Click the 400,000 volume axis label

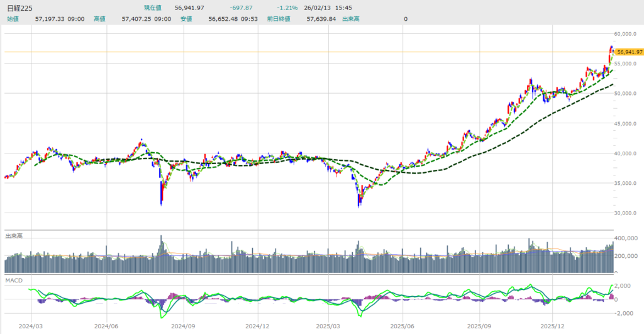pyautogui.click(x=628, y=239)
